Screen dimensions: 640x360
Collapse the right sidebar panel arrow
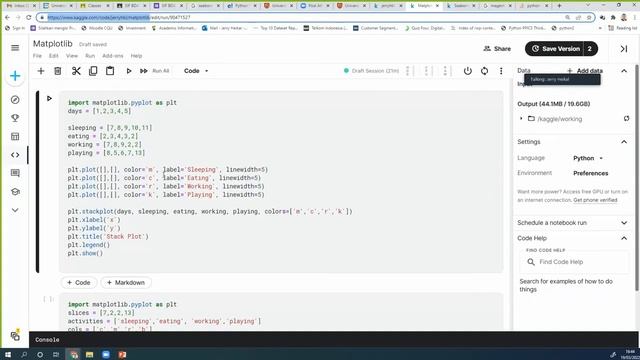click(x=624, y=49)
